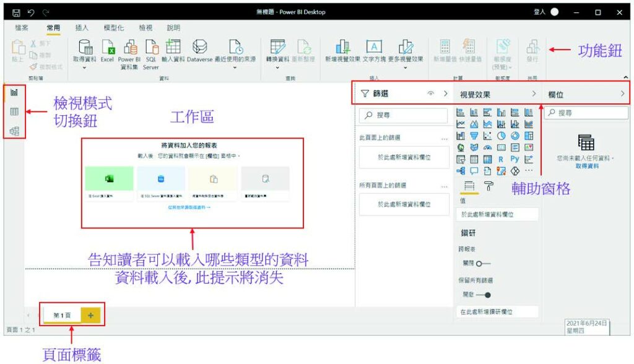Click 從其他來源取得資料 link

pos(189,207)
